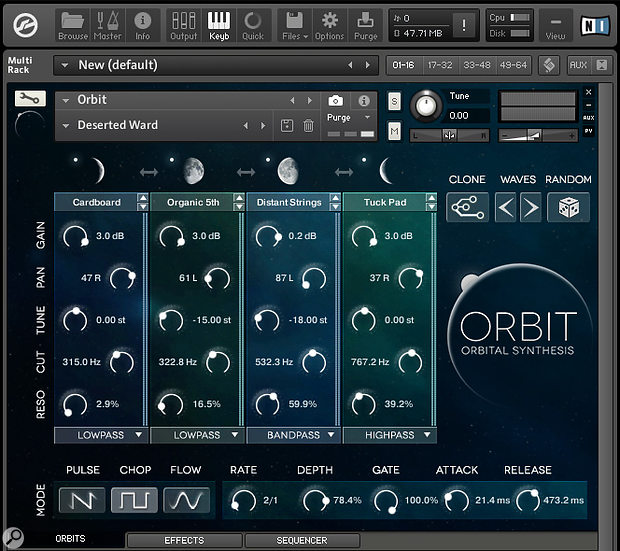The height and width of the screenshot is (551, 620).
Task: Open Organic 5th LOWPASS filter dropdown
Action: (x=197, y=435)
